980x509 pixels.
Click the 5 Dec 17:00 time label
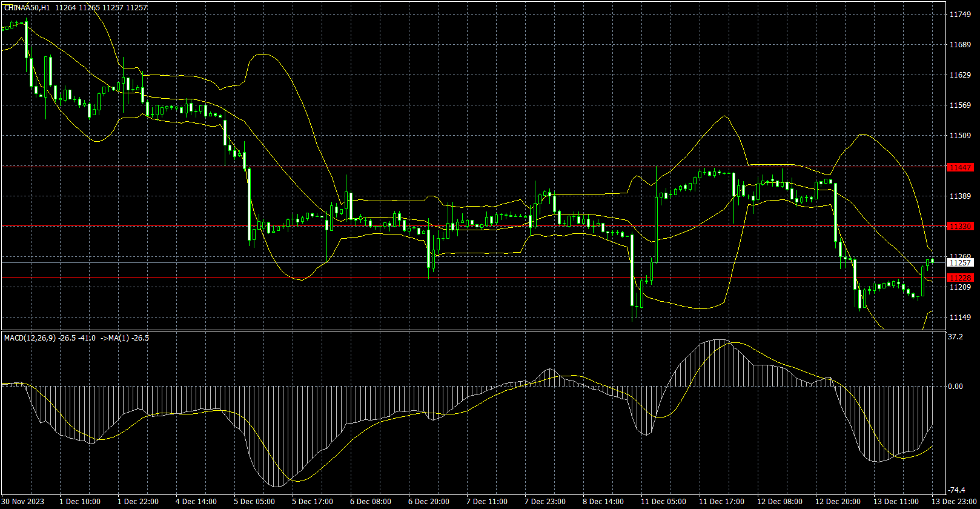[x=313, y=501]
